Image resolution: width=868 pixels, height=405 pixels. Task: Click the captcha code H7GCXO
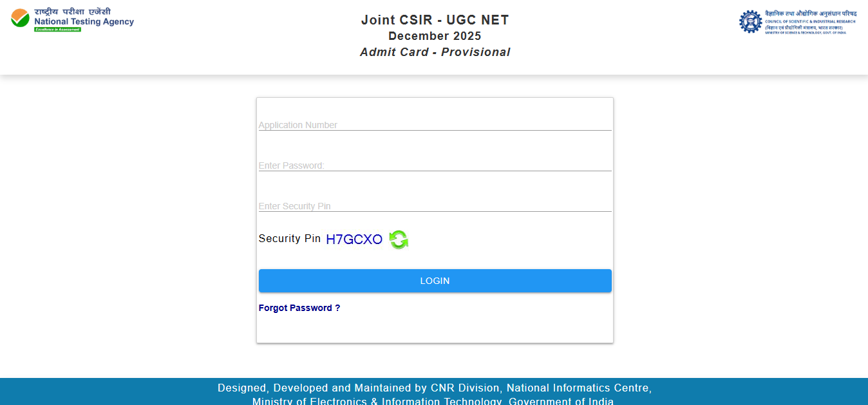coord(354,240)
